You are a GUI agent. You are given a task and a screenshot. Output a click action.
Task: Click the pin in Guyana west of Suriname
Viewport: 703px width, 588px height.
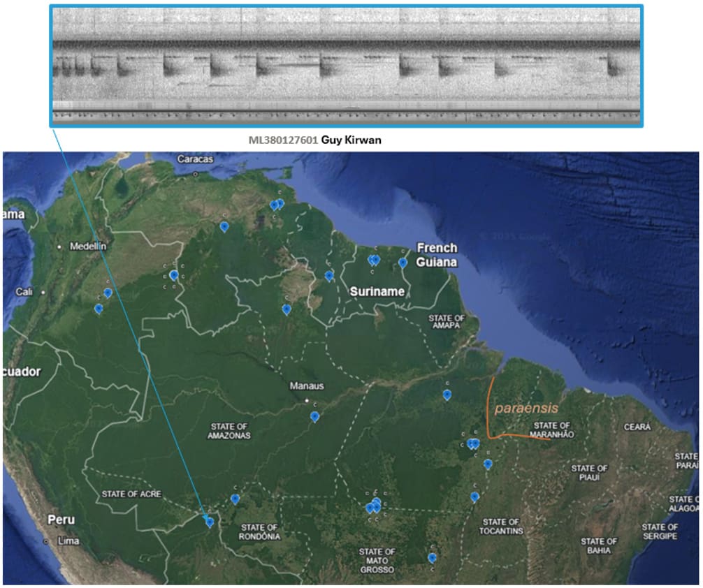click(328, 276)
